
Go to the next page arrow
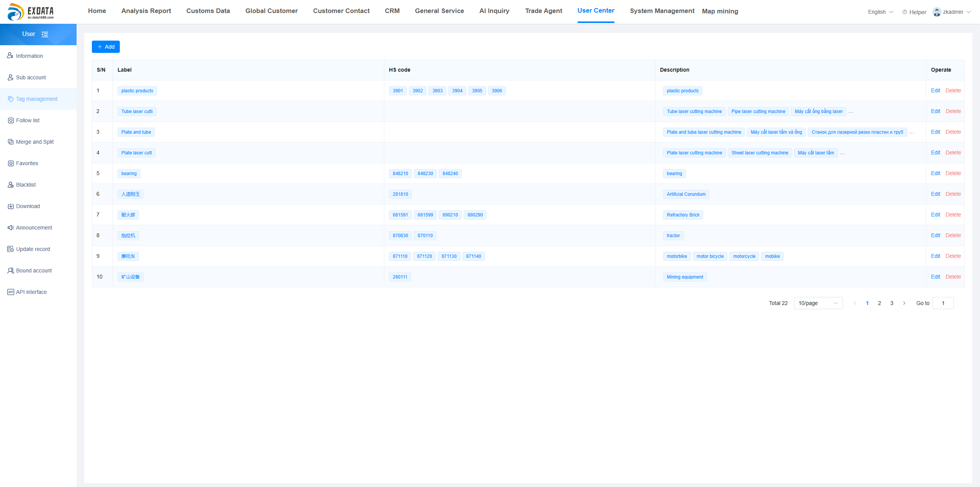[x=904, y=303]
